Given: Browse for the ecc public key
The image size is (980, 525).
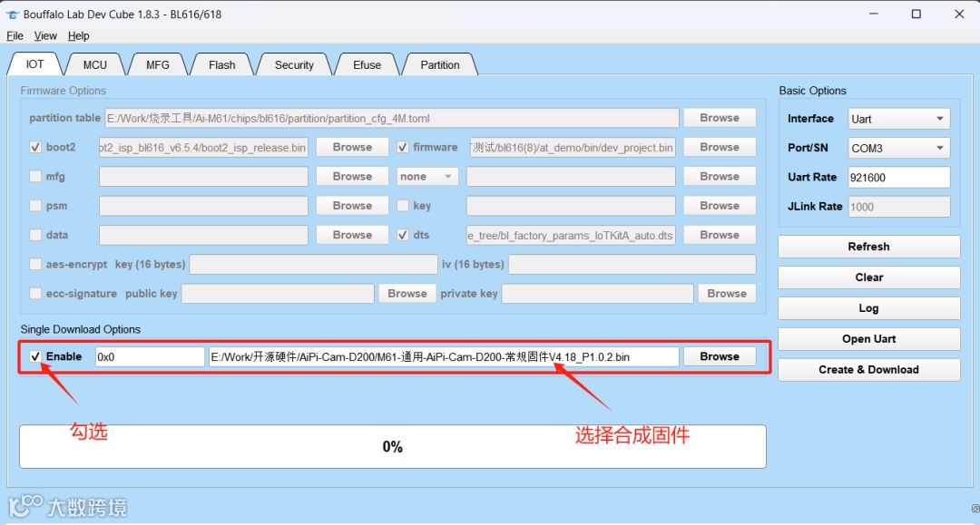Looking at the screenshot, I should [x=407, y=294].
